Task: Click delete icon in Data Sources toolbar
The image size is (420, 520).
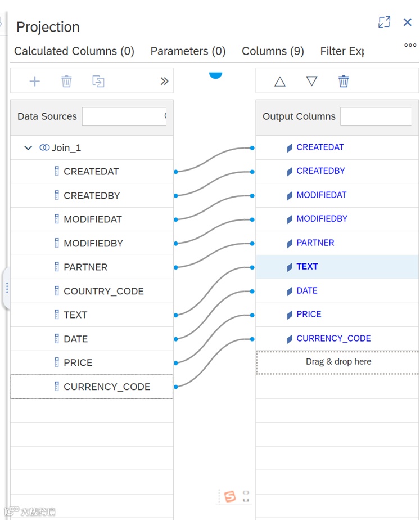Action: (66, 82)
